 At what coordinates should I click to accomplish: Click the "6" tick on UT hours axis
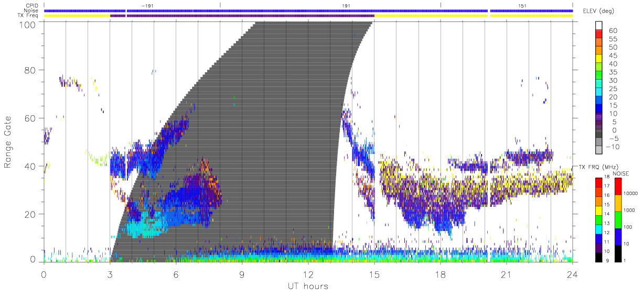coord(176,274)
